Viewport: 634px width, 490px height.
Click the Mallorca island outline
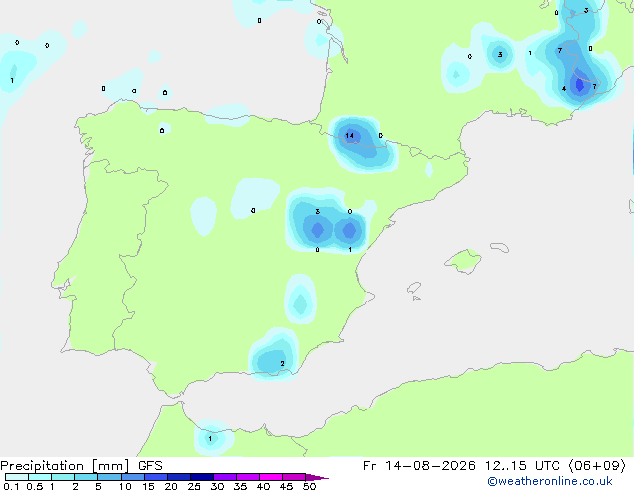463,261
